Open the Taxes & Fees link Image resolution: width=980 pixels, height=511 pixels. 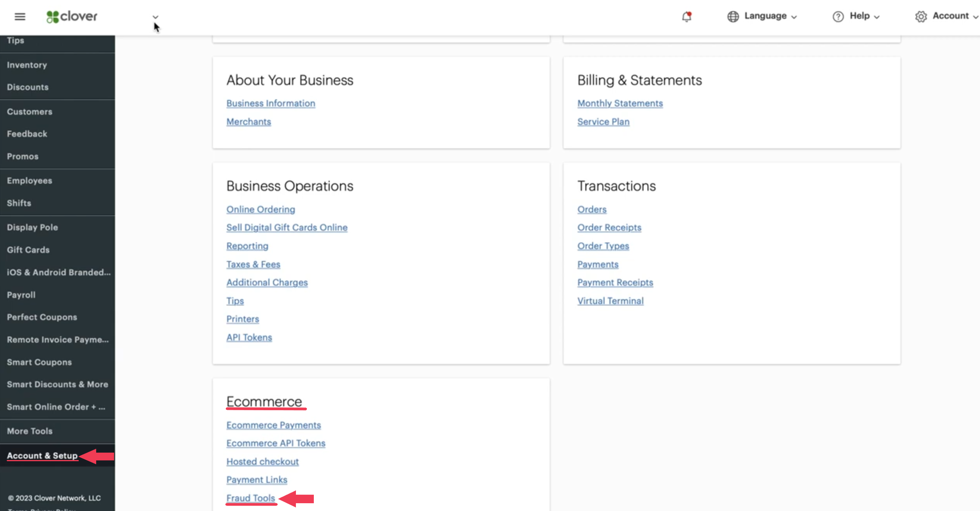[253, 264]
